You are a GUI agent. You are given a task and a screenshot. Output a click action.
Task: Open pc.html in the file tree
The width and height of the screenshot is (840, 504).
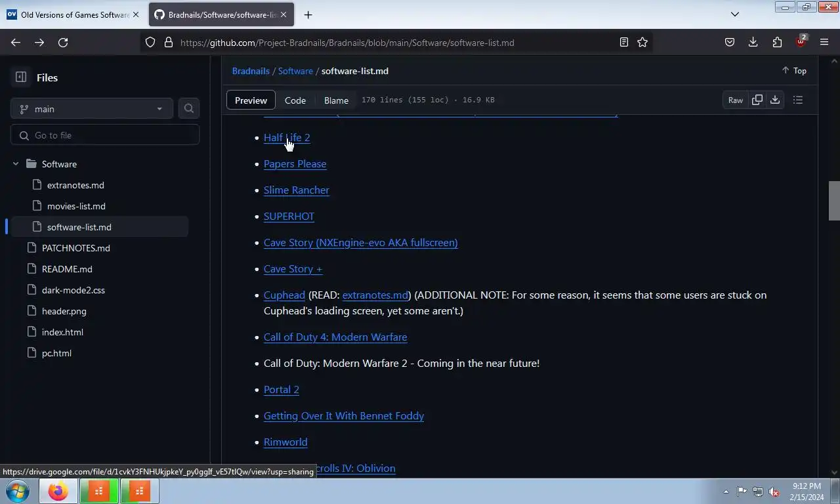[56, 353]
